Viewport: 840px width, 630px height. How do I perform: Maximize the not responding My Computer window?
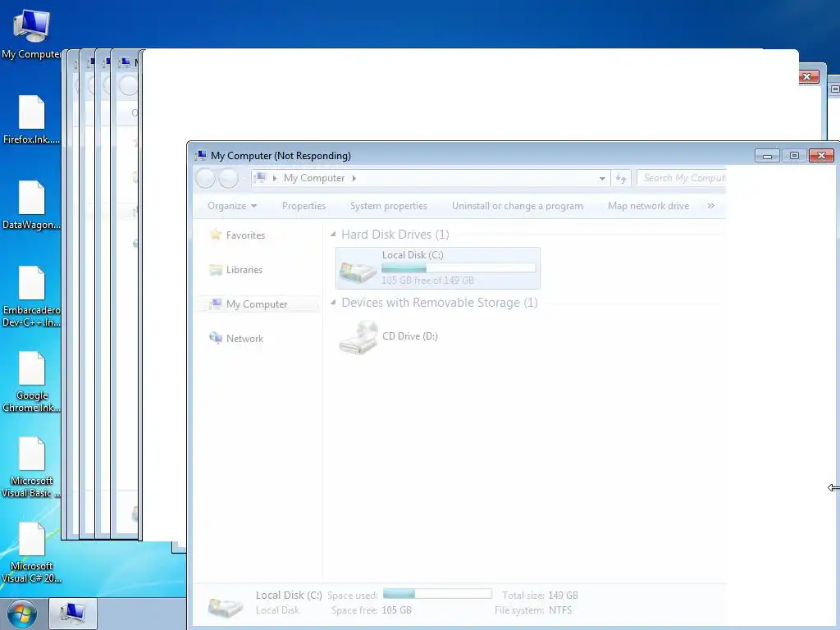(794, 155)
